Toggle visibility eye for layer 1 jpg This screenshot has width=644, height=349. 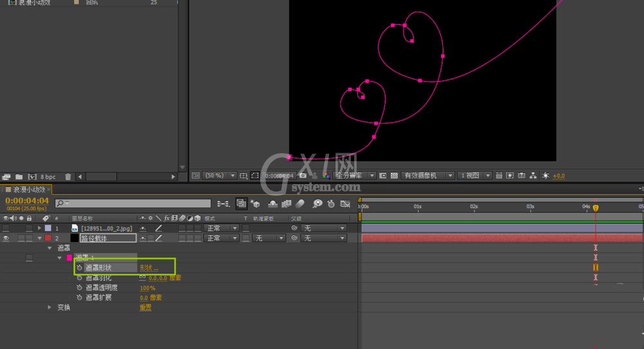pyautogui.click(x=6, y=229)
